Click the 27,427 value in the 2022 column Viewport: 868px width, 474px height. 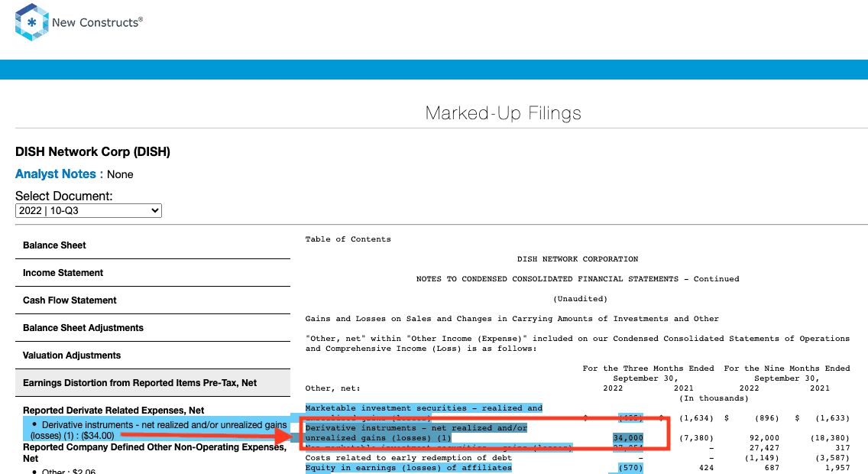764,448
